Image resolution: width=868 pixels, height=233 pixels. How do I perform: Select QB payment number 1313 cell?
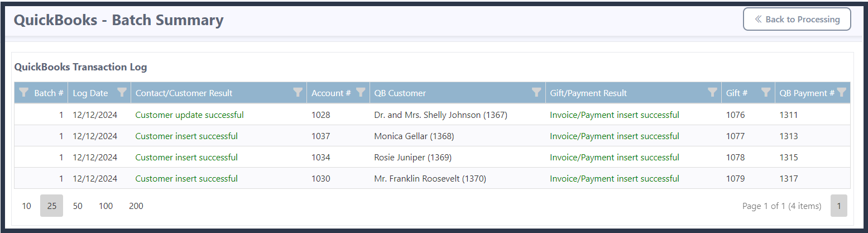[x=789, y=136]
